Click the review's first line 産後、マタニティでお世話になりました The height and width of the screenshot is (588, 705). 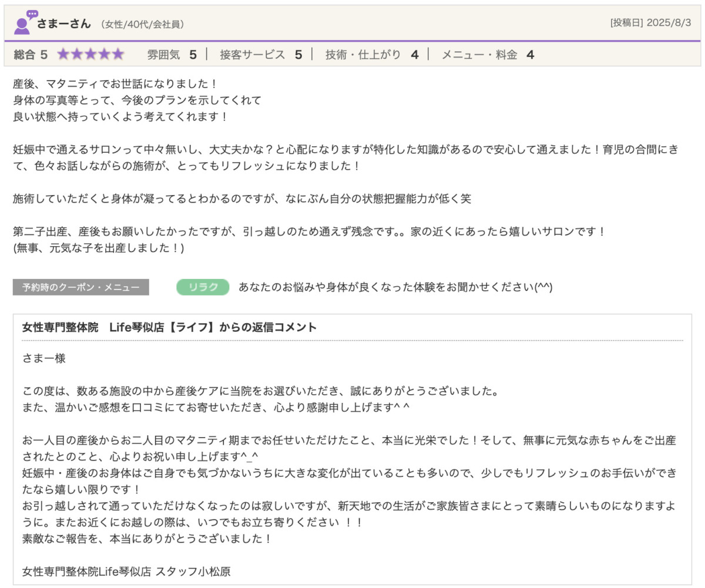(115, 84)
